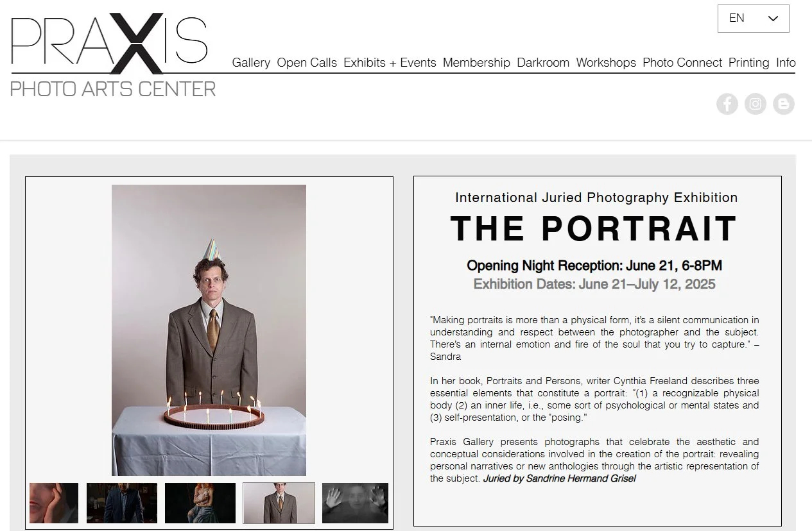
Task: Open the Blogger social icon
Action: pyautogui.click(x=784, y=104)
